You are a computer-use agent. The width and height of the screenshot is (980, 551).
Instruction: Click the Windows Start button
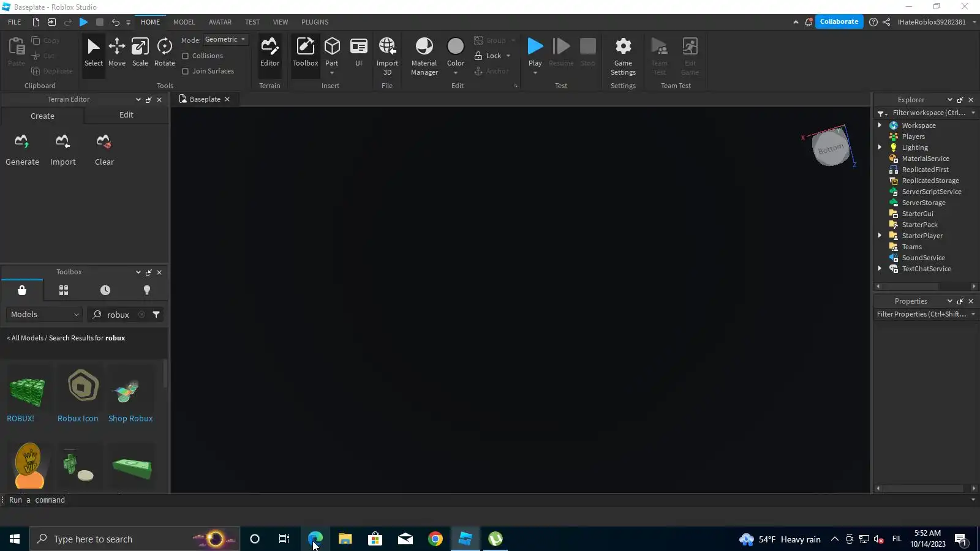15,539
